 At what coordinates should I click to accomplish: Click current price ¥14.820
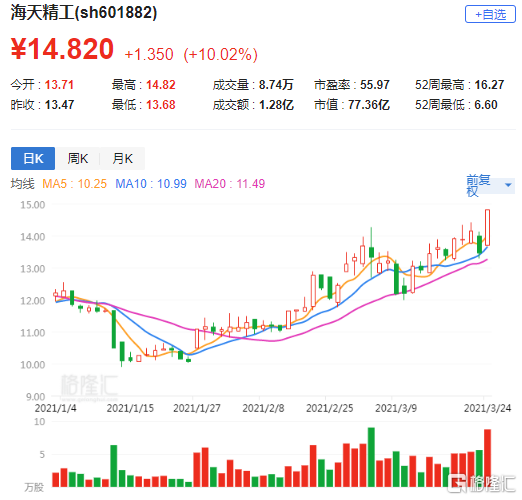tap(62, 49)
